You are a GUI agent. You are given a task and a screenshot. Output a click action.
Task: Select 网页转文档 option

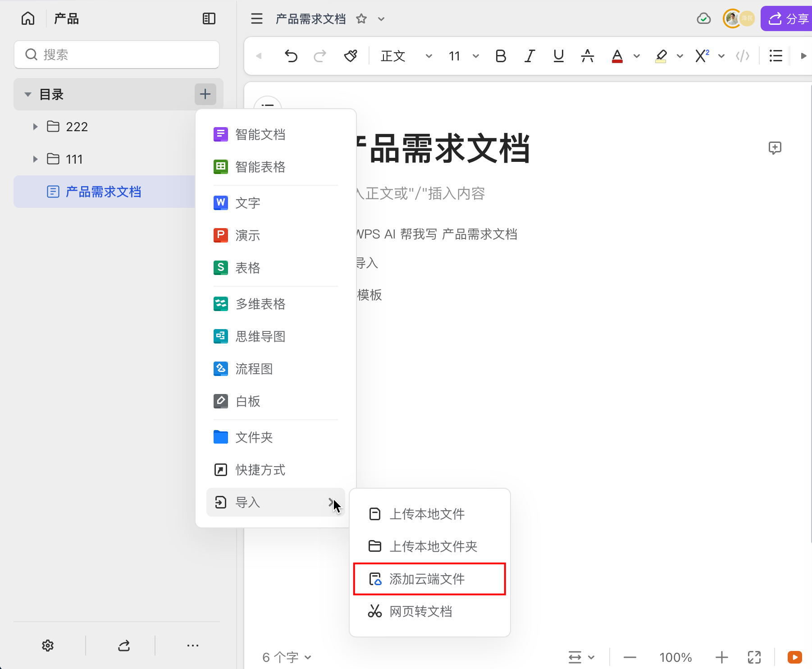point(430,611)
